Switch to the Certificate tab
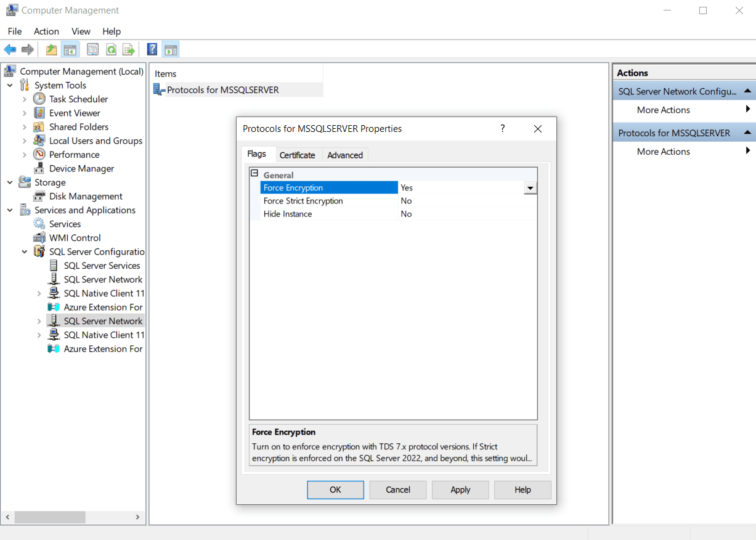This screenshot has width=756, height=540. point(297,155)
